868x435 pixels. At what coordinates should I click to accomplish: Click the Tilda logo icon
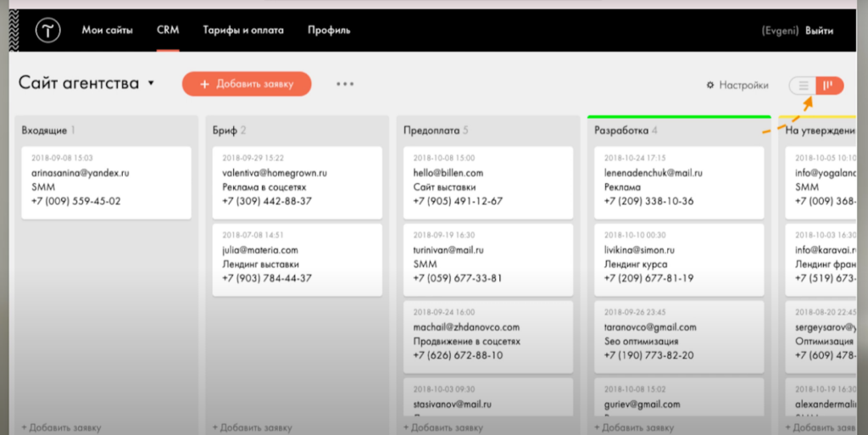click(x=46, y=30)
